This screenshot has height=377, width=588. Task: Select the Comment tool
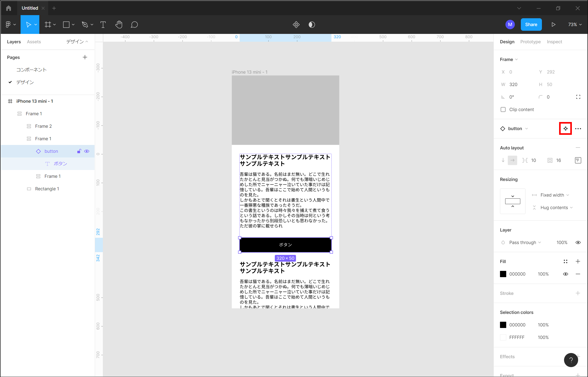[134, 25]
